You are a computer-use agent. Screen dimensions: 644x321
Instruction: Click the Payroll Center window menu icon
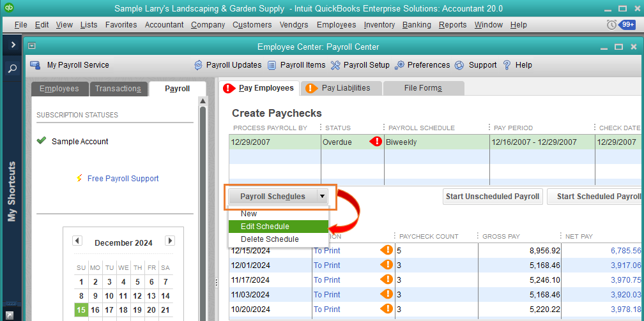(x=32, y=46)
